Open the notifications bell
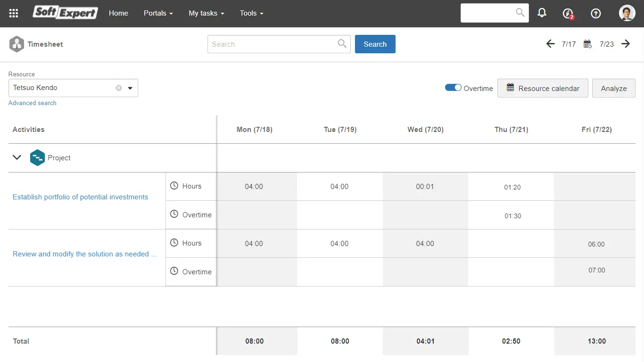 pos(542,13)
